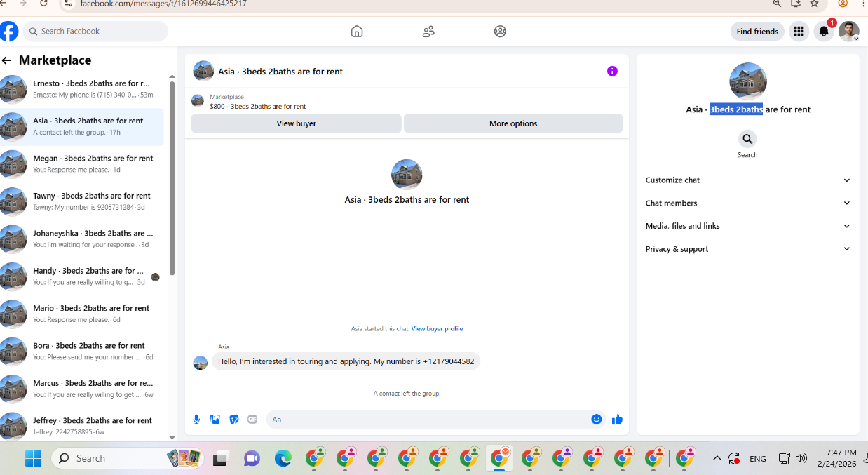The width and height of the screenshot is (868, 475).
Task: Open the GIF picker icon
Action: click(252, 420)
